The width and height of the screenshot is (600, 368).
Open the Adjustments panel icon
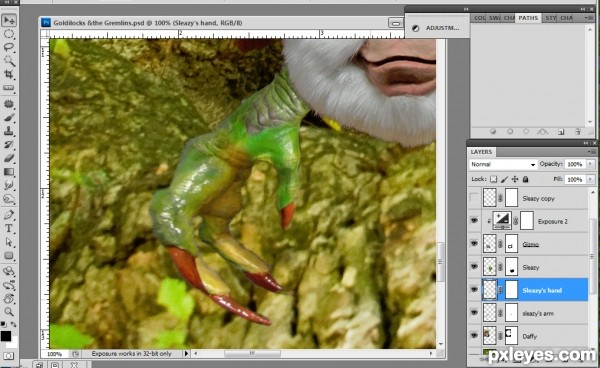coord(416,28)
